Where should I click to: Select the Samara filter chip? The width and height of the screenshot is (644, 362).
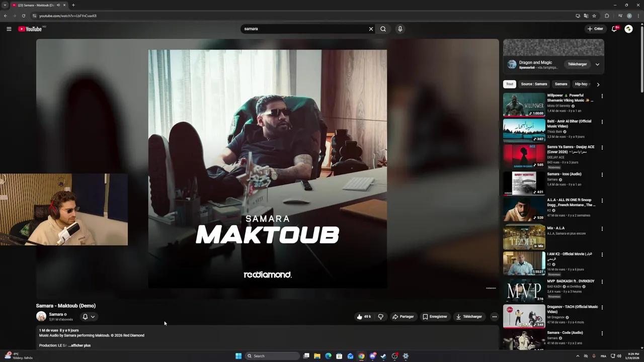pyautogui.click(x=561, y=84)
